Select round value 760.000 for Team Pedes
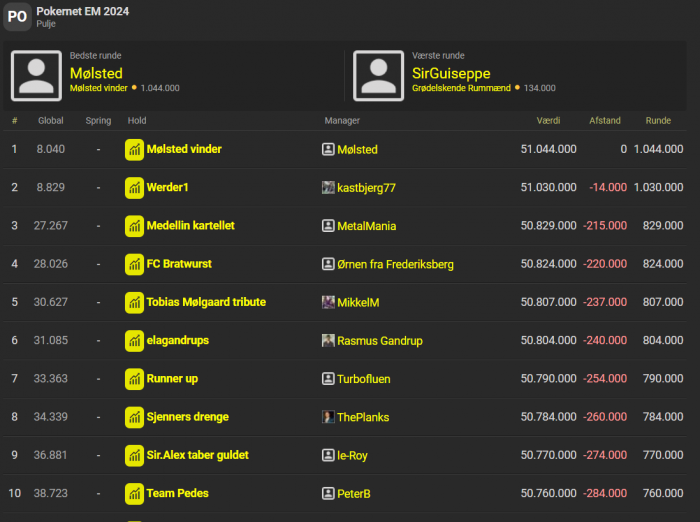 663,493
